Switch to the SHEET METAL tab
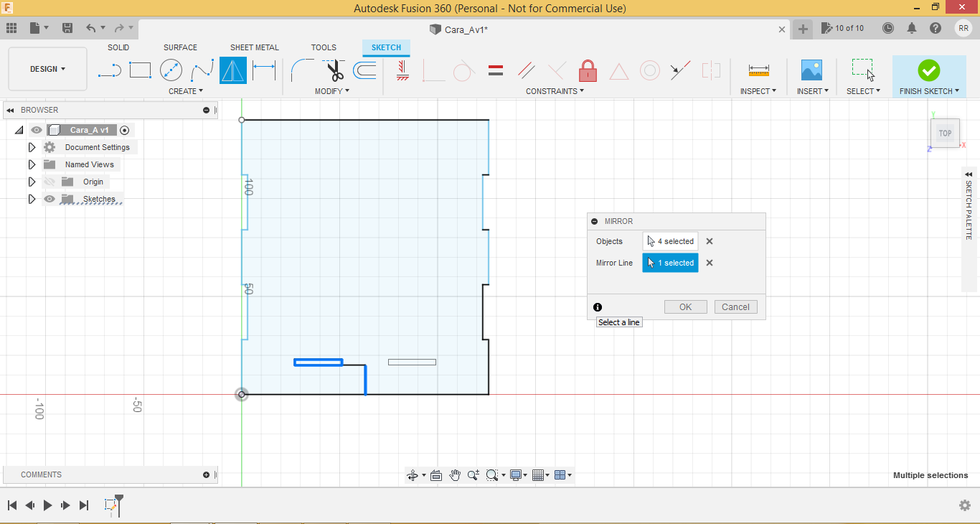This screenshot has width=980, height=524. 255,47
